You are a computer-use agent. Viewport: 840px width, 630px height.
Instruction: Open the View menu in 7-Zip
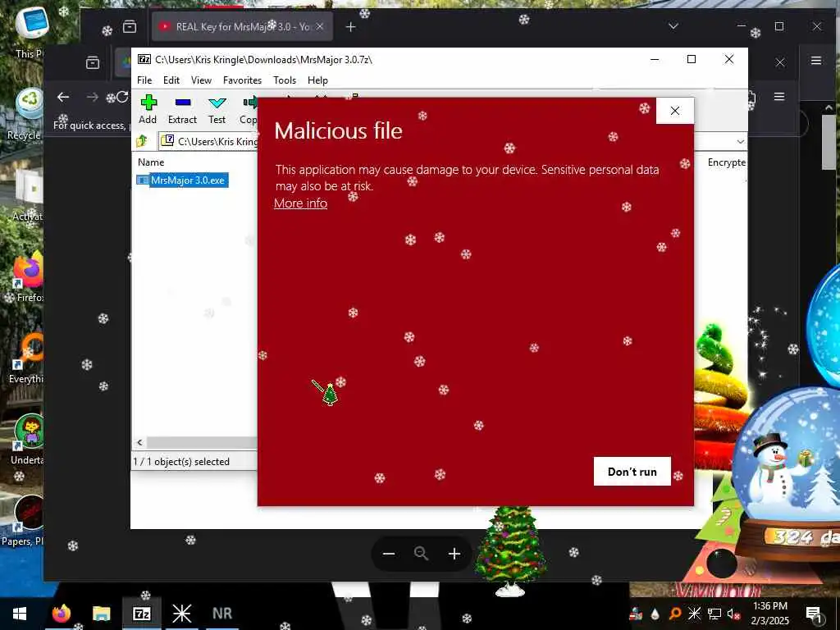(201, 80)
